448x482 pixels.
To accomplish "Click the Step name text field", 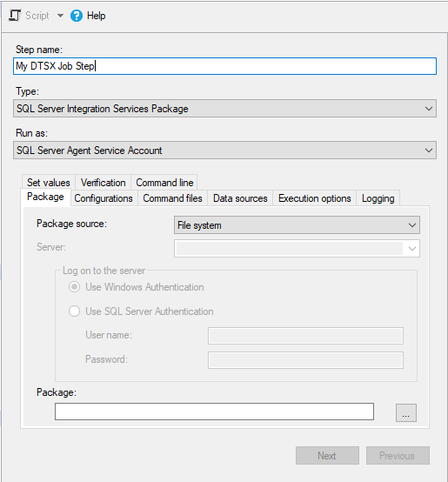I will pos(224,66).
